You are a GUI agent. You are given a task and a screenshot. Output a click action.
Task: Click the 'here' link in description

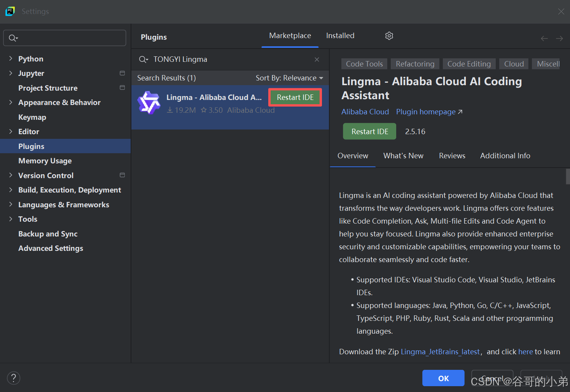[x=525, y=352]
